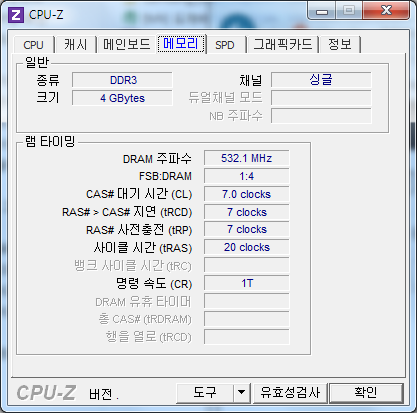Click the 버전 text at bottom
The width and height of the screenshot is (417, 413).
(101, 394)
